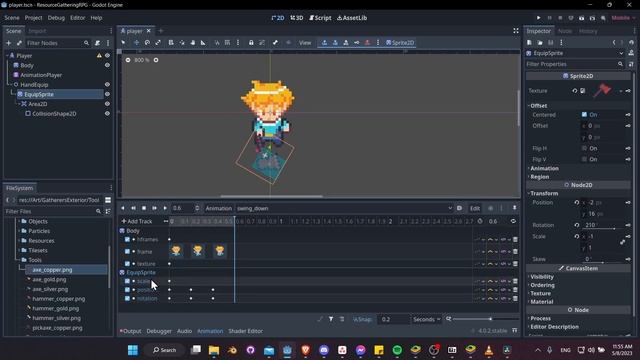Open the Texture resource dropdown arrow

click(x=621, y=91)
